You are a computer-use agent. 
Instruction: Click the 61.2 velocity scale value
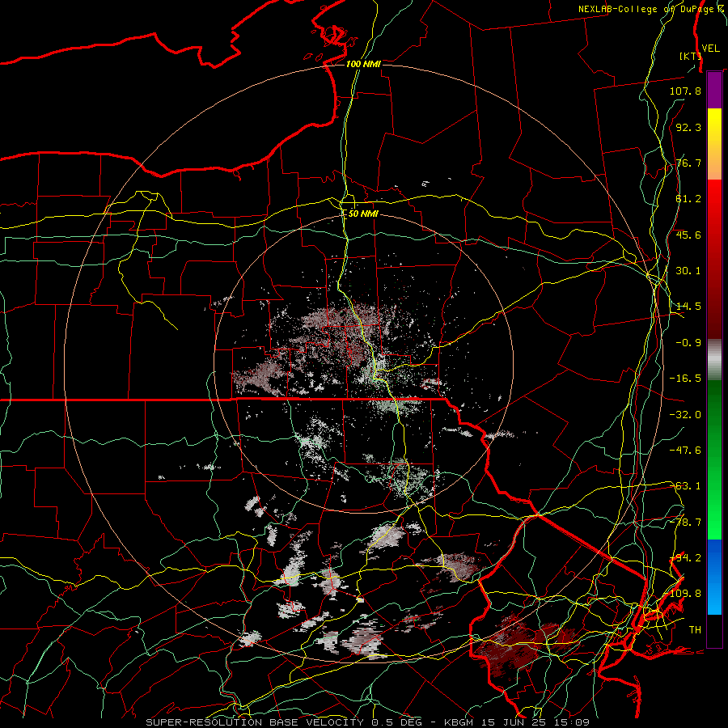coord(688,199)
